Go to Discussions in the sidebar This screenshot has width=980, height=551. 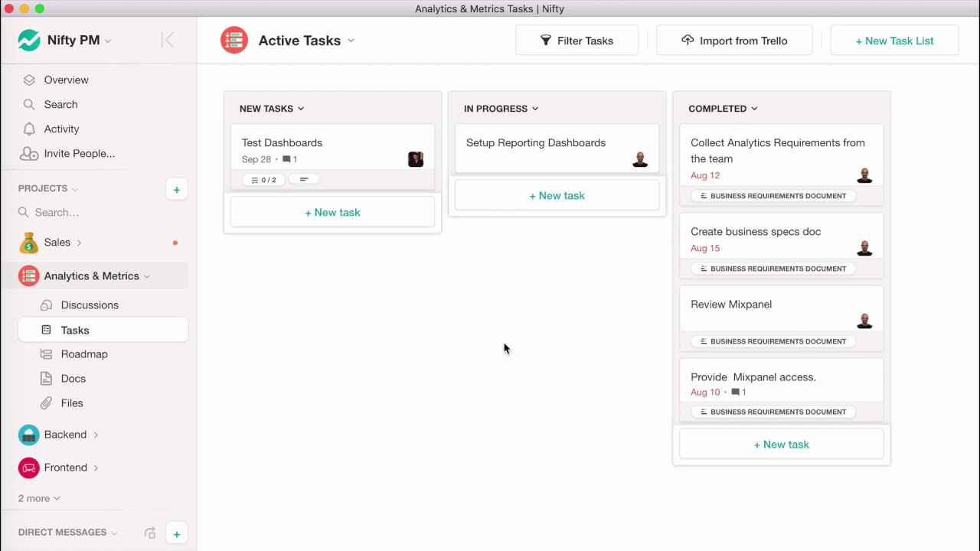[x=90, y=305]
